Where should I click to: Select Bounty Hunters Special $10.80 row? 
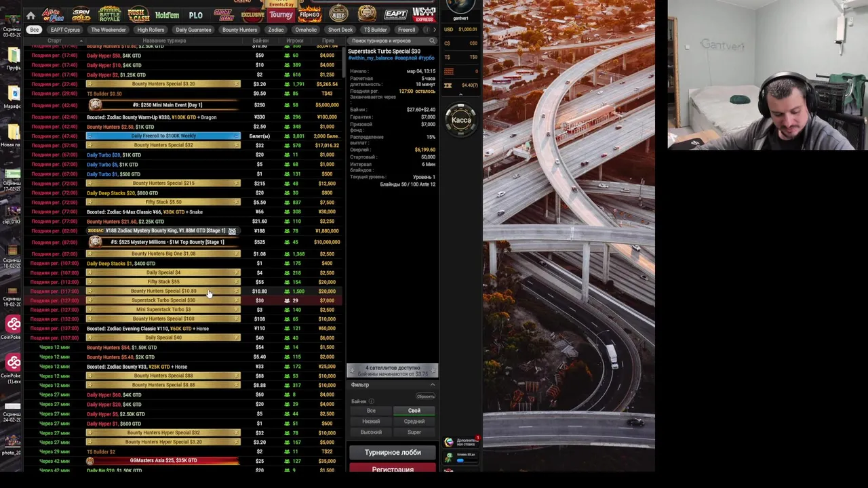point(183,291)
